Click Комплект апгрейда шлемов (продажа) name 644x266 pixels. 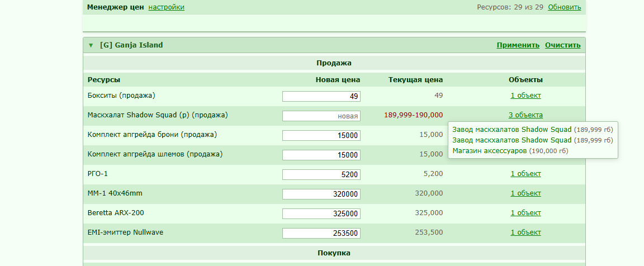point(155,154)
